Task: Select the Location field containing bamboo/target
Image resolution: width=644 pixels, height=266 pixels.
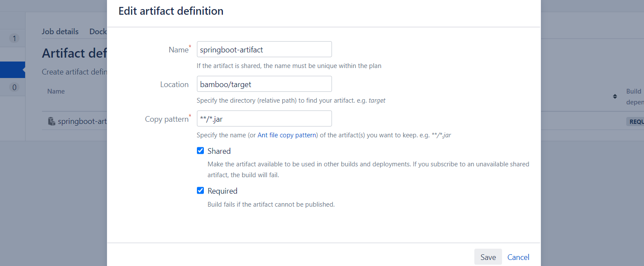Action: (x=264, y=84)
